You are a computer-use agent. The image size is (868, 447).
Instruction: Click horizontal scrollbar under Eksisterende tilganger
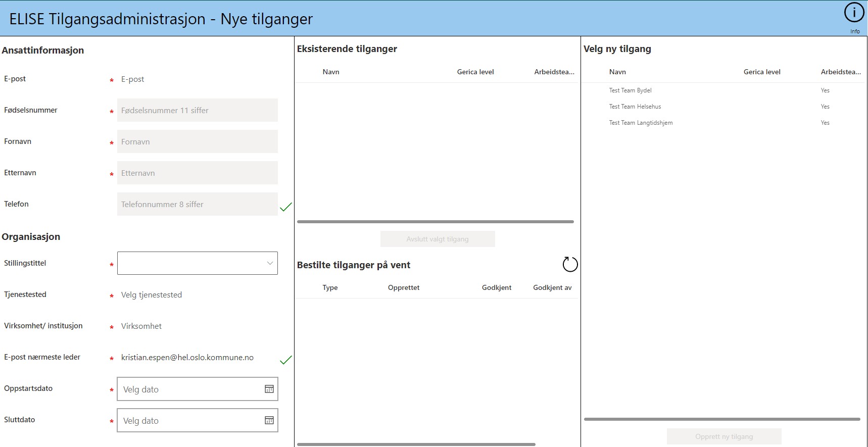point(436,221)
